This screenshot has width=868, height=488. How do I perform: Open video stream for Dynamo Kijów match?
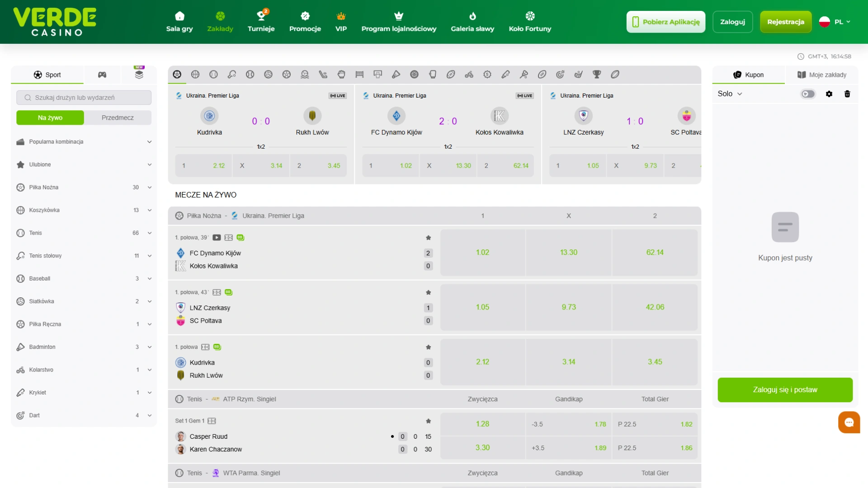(x=217, y=238)
